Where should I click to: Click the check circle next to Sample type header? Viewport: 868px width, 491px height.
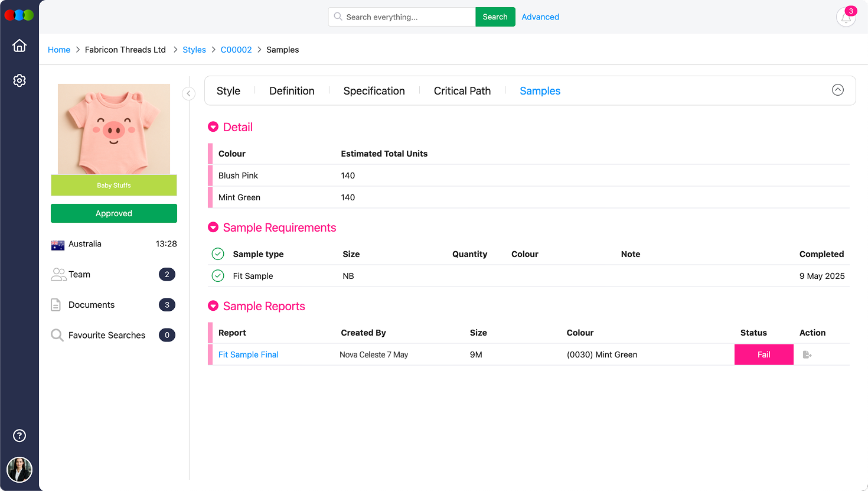(217, 253)
